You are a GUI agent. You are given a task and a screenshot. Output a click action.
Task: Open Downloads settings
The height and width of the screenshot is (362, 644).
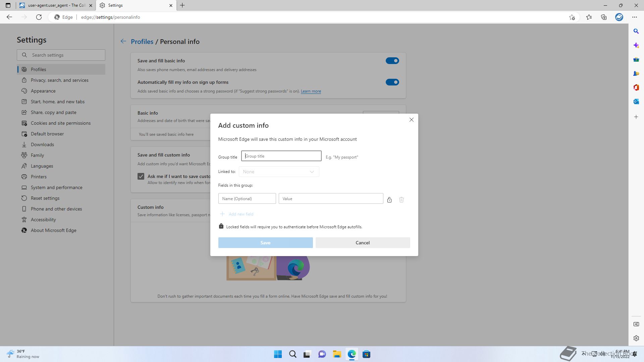click(x=61, y=144)
